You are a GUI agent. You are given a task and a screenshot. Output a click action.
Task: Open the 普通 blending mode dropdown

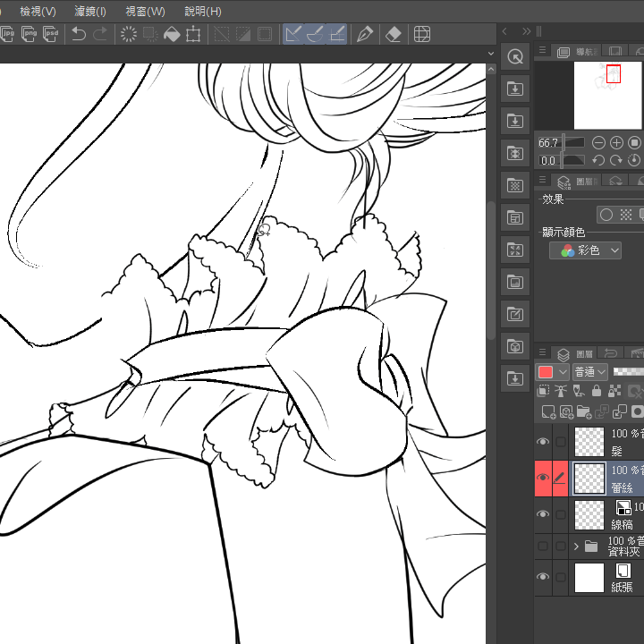(590, 372)
